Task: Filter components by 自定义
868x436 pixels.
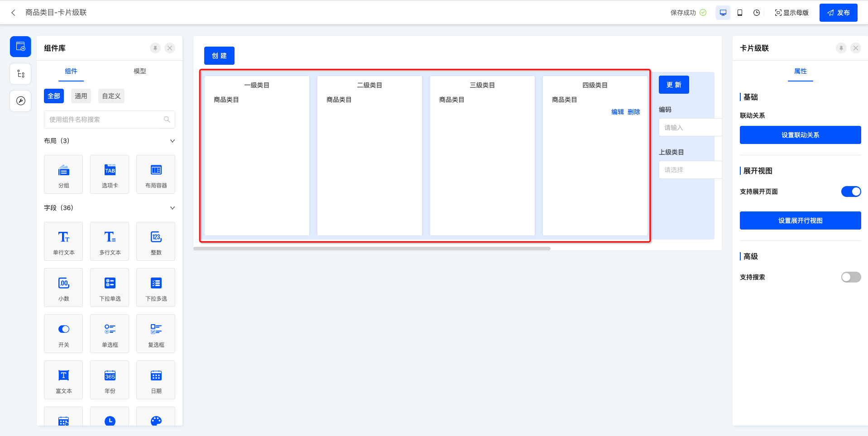Action: (111, 96)
